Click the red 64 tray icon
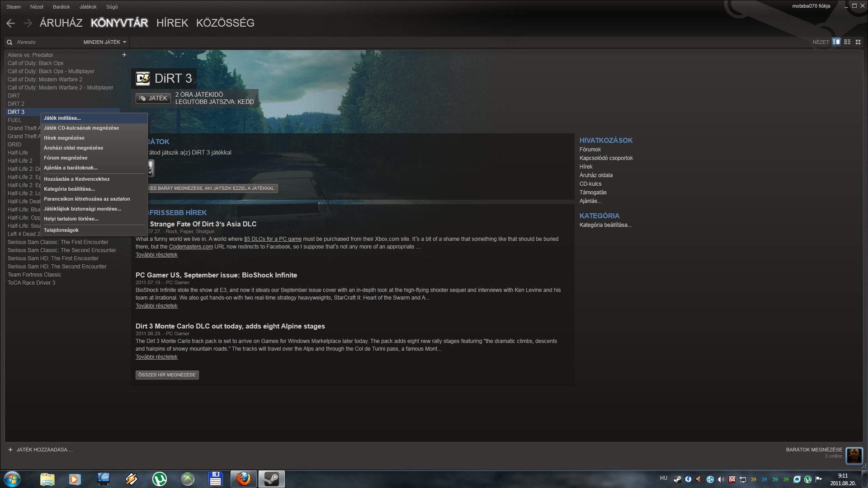Screen dimensions: 868x488 pos(732,479)
